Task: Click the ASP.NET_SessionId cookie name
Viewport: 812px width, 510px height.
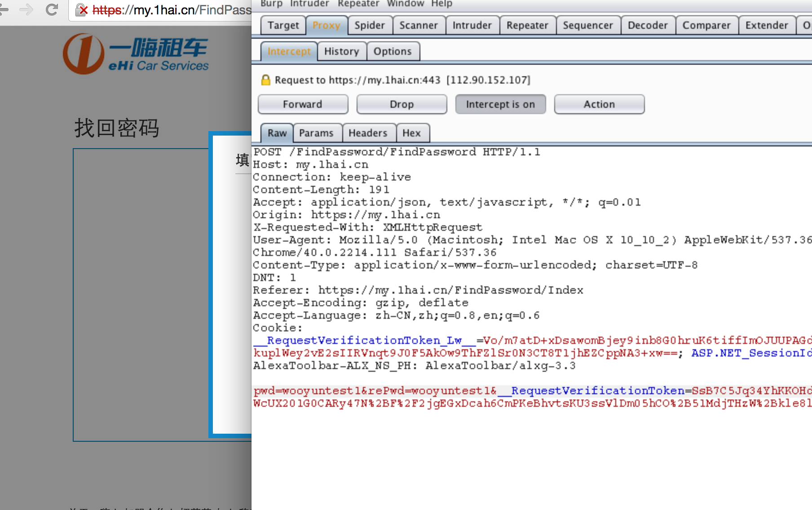Action: point(751,353)
